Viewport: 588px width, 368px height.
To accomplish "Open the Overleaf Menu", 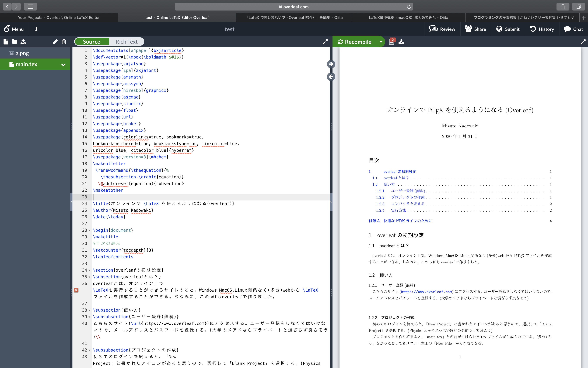I will [x=14, y=29].
